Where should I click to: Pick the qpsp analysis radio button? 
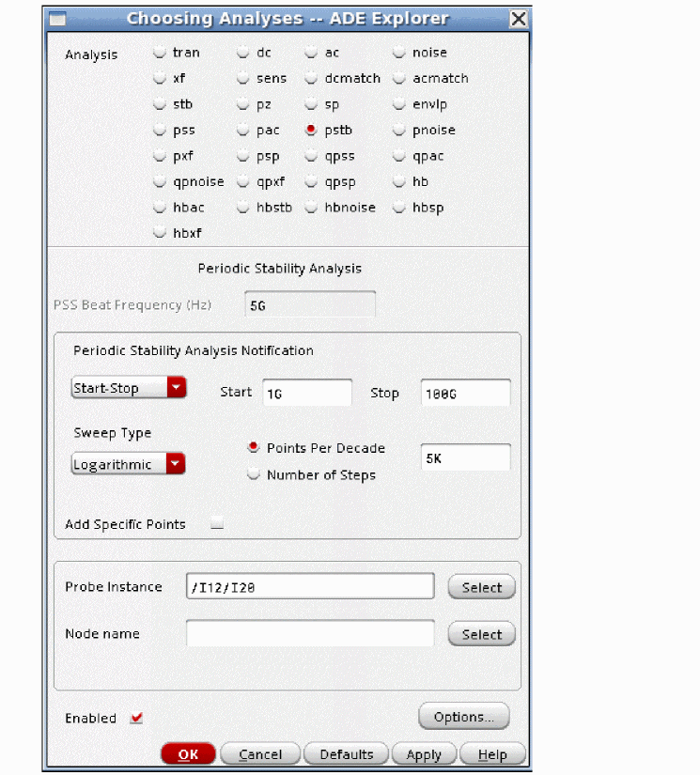coord(311,181)
